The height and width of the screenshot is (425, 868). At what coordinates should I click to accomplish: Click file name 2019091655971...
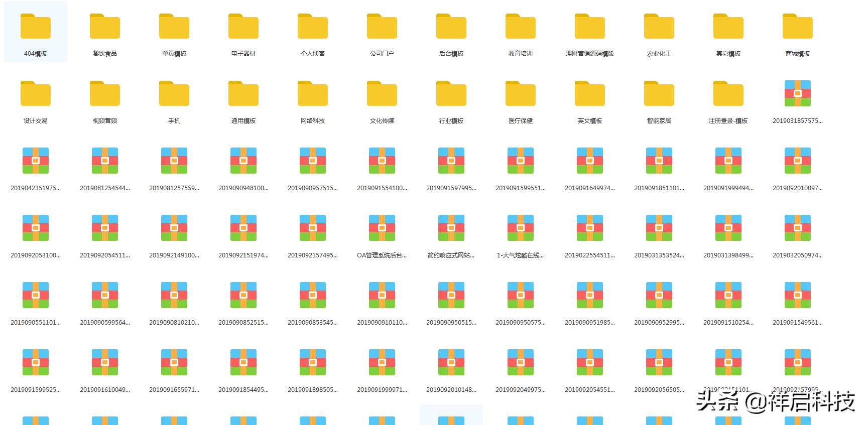[174, 390]
